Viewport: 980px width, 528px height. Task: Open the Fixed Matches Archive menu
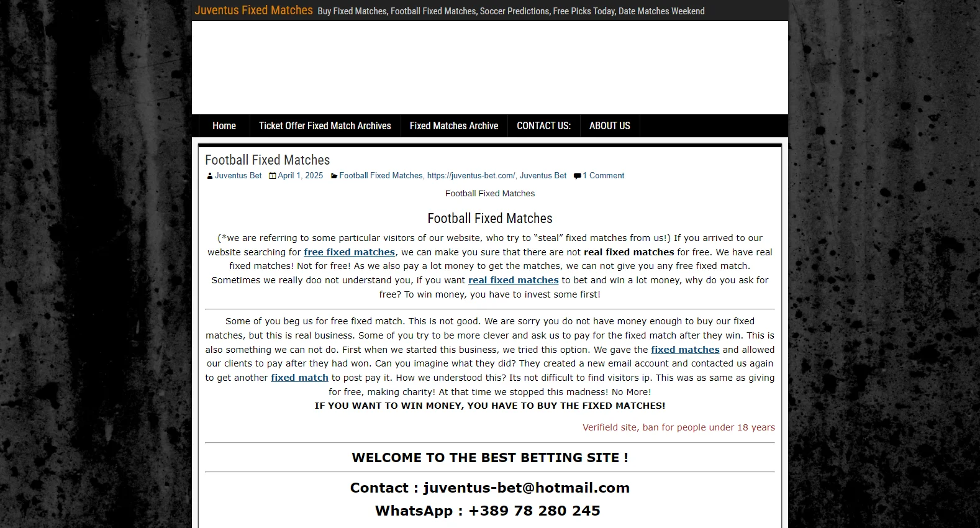[x=454, y=125]
